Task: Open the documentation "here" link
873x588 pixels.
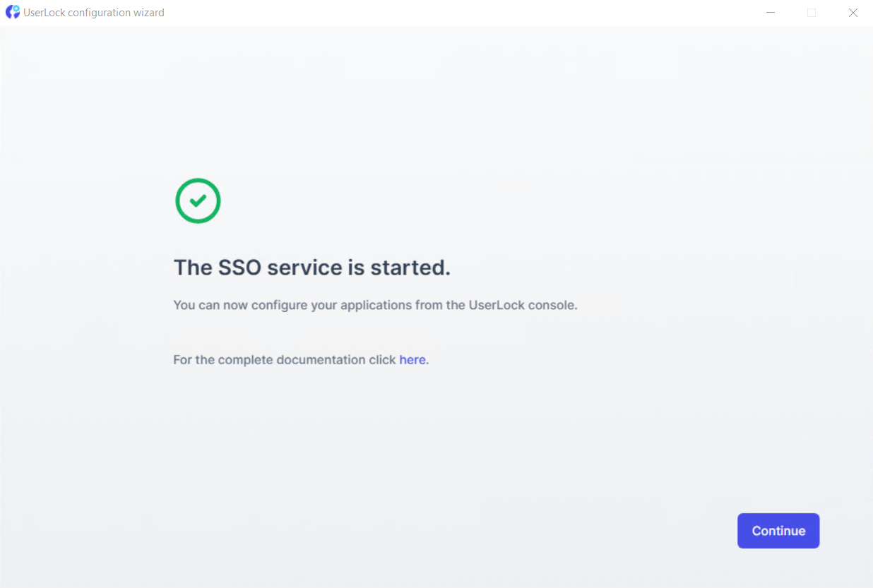Action: pos(412,360)
